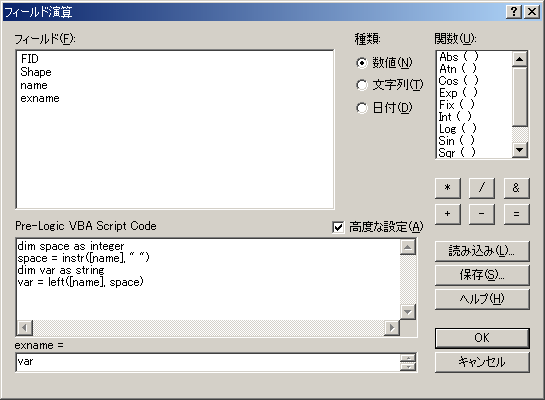Choose Log ( ) function from list

pyautogui.click(x=457, y=129)
